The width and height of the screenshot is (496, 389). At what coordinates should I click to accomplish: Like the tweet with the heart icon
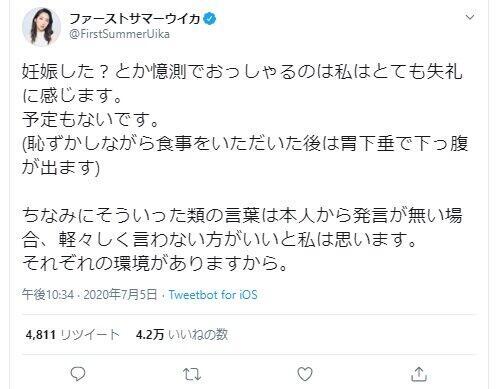(305, 374)
